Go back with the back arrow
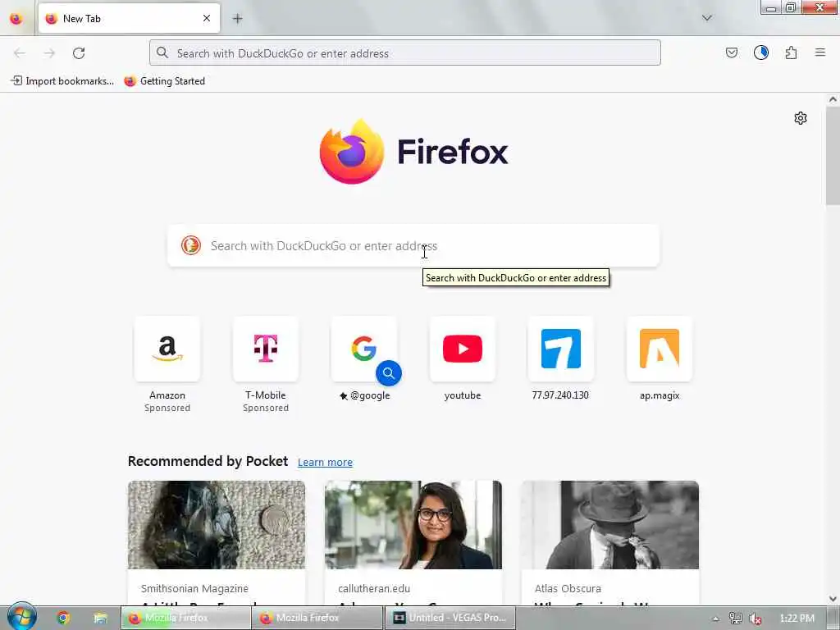This screenshot has height=630, width=840. tap(20, 53)
